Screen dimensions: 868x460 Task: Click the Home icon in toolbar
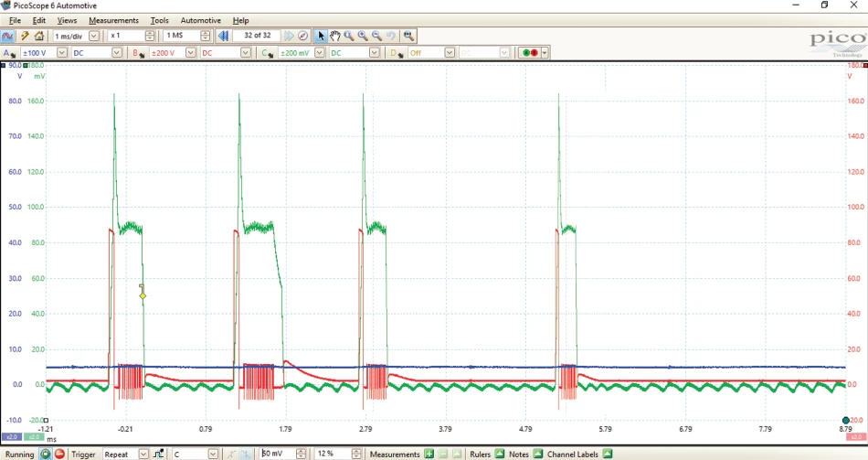point(39,36)
